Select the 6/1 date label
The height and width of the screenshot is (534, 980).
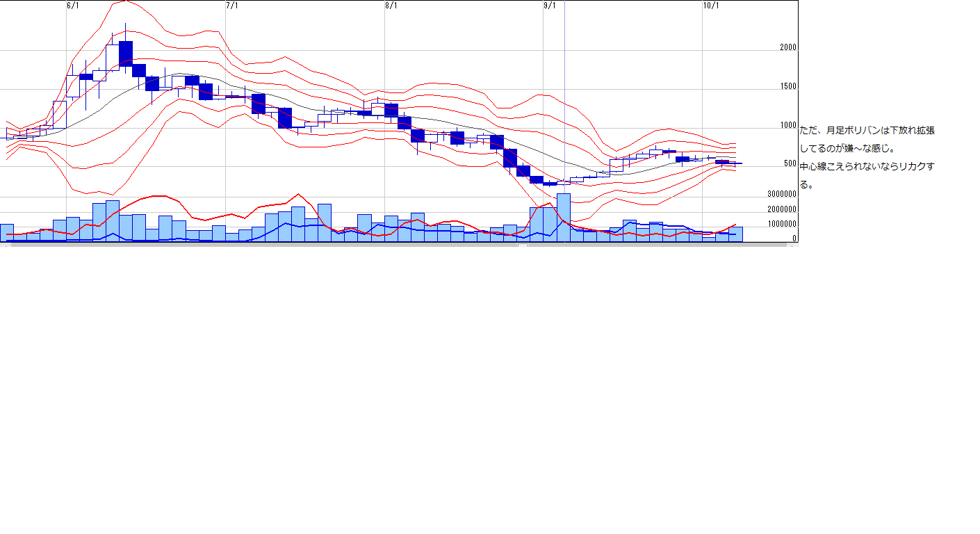pyautogui.click(x=72, y=6)
